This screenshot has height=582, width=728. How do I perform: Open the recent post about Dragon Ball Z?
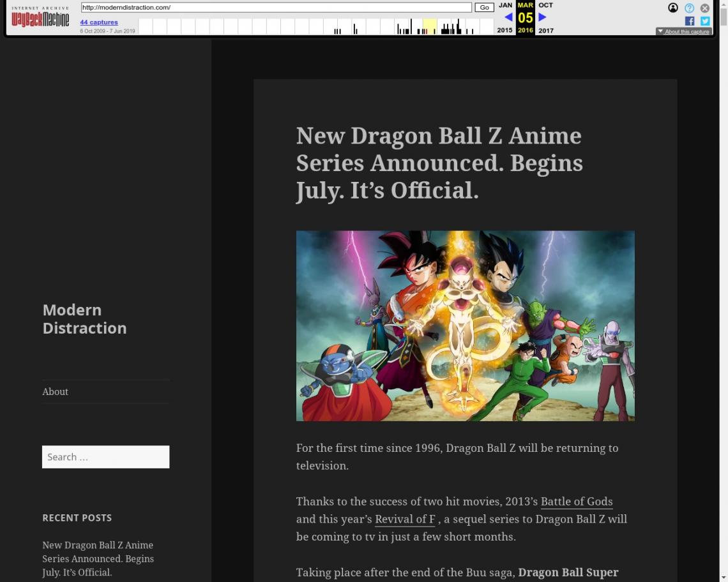pos(98,559)
